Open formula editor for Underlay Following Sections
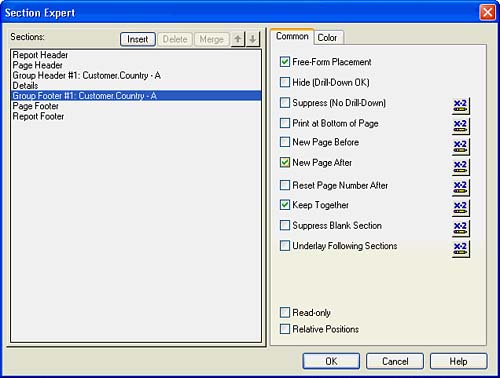Screen dimensions: 500x378 [461, 249]
